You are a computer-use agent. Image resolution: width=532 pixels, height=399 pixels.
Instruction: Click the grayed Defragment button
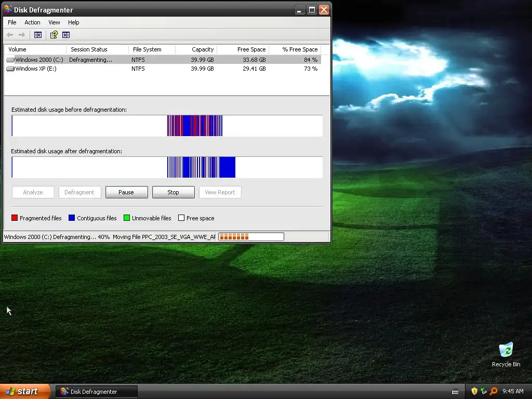point(79,192)
